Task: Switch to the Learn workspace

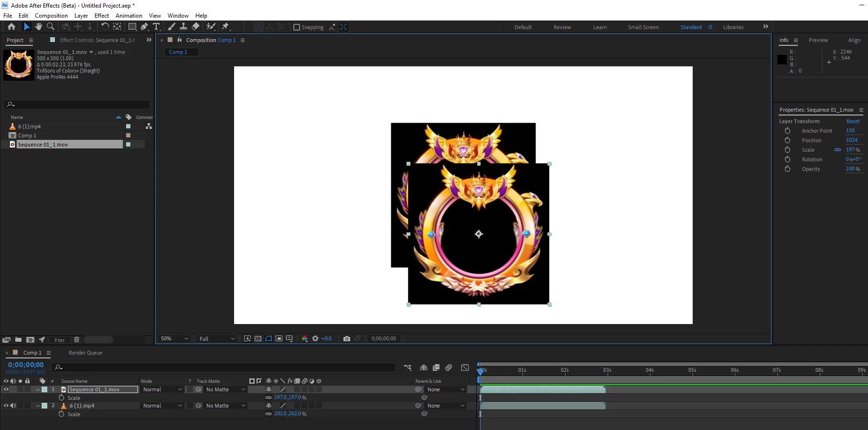Action: [600, 27]
